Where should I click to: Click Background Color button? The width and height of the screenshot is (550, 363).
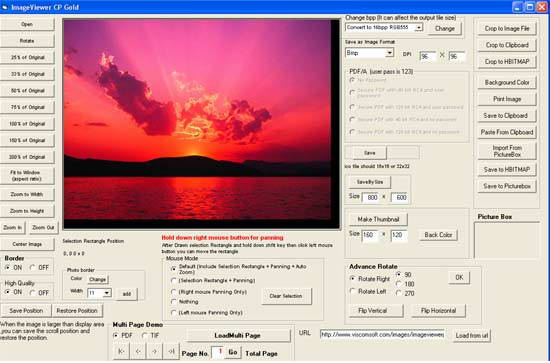(507, 82)
